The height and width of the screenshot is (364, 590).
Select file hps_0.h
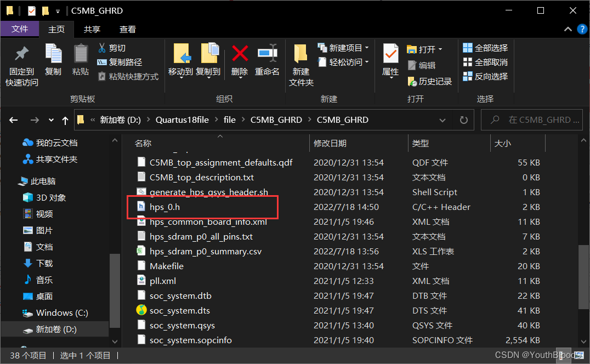tap(164, 207)
